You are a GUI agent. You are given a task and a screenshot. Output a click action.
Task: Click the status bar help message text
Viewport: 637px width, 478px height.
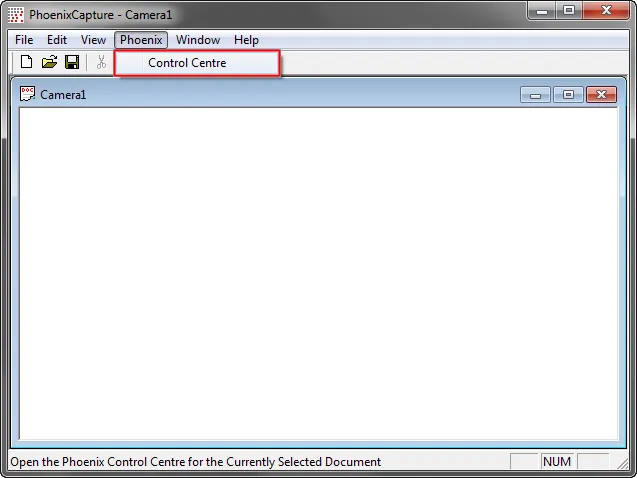click(x=195, y=462)
